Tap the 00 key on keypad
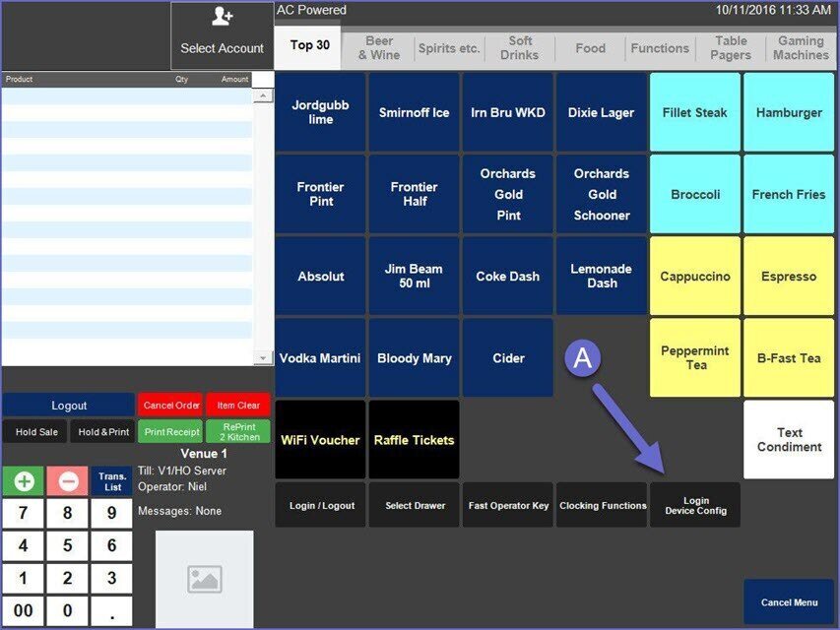Image resolution: width=840 pixels, height=630 pixels. (23, 610)
